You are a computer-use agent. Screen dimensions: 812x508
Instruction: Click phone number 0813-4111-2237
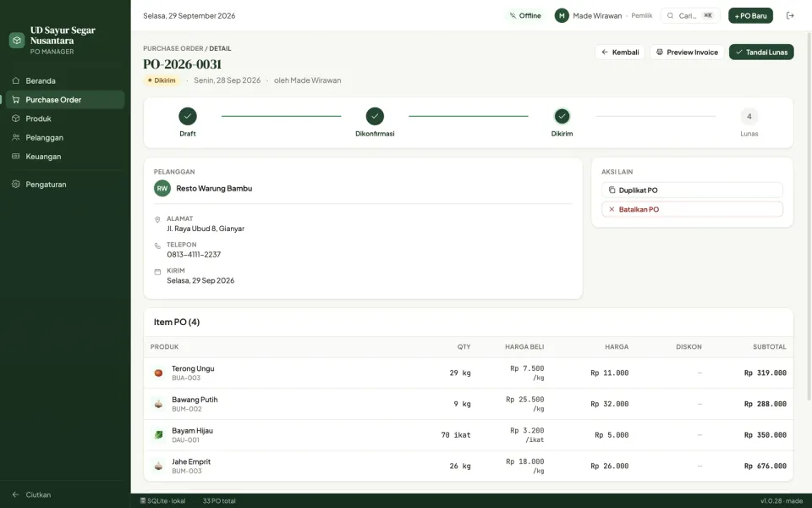tap(194, 255)
